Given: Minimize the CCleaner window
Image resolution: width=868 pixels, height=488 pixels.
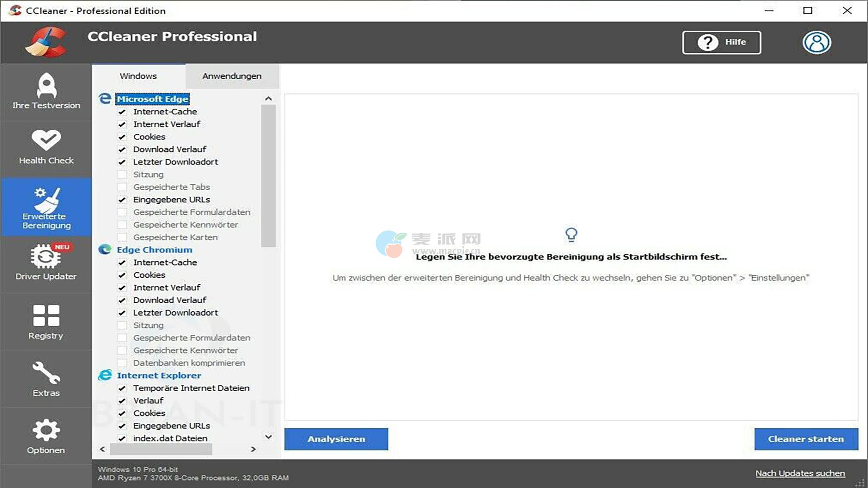Looking at the screenshot, I should pyautogui.click(x=769, y=10).
